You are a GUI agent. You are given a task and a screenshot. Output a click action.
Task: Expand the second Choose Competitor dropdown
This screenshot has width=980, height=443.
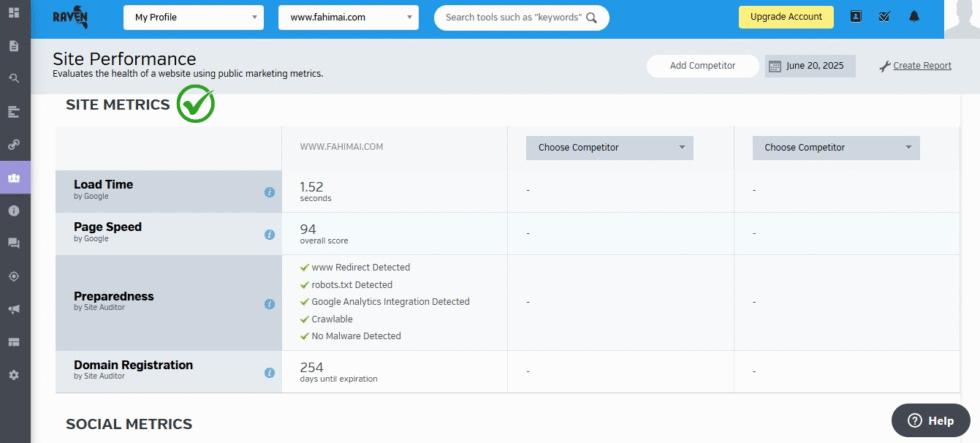pyautogui.click(x=835, y=148)
